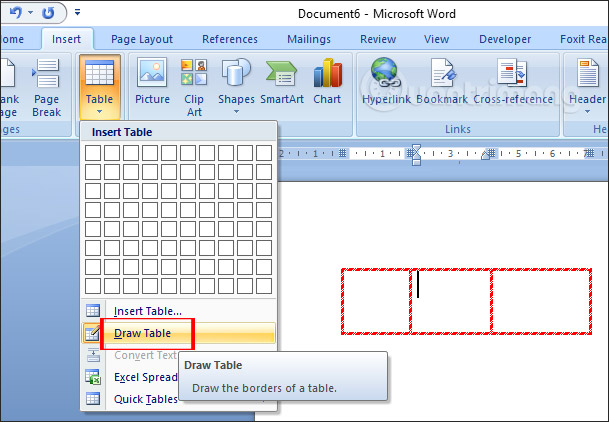The height and width of the screenshot is (422, 609).
Task: Click the Table button icon
Action: [99, 73]
